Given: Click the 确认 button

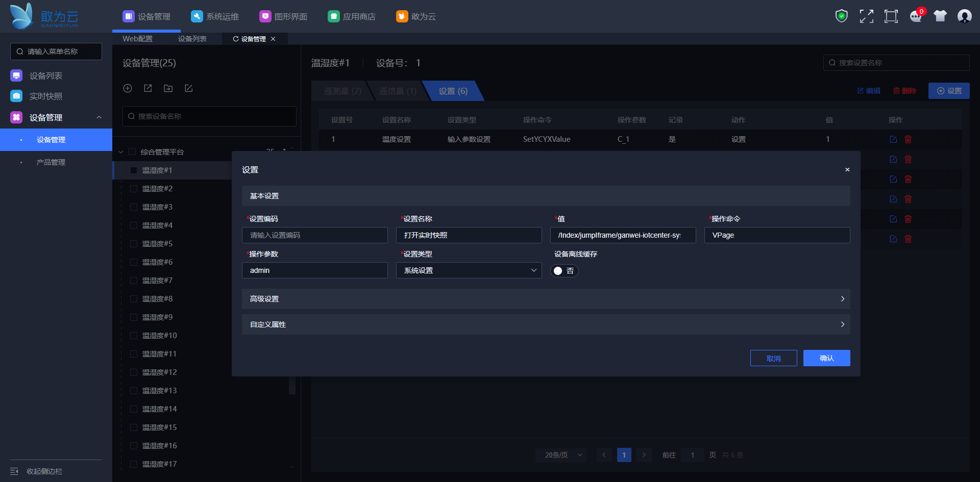Looking at the screenshot, I should coord(826,358).
